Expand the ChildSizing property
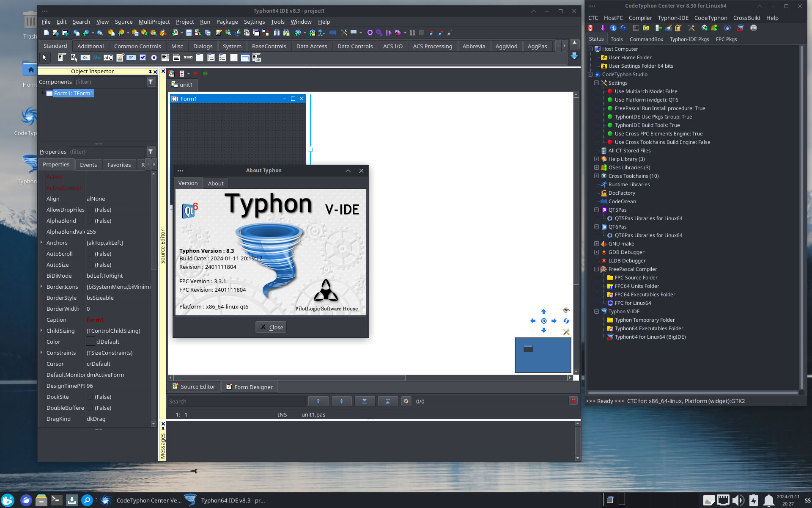812x508 pixels. click(x=41, y=331)
